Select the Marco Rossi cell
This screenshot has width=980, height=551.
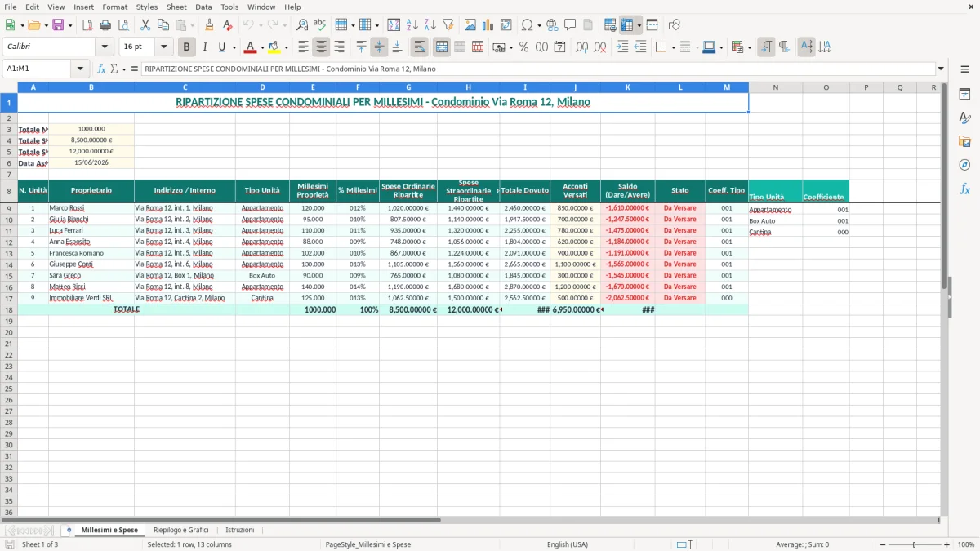click(x=91, y=208)
